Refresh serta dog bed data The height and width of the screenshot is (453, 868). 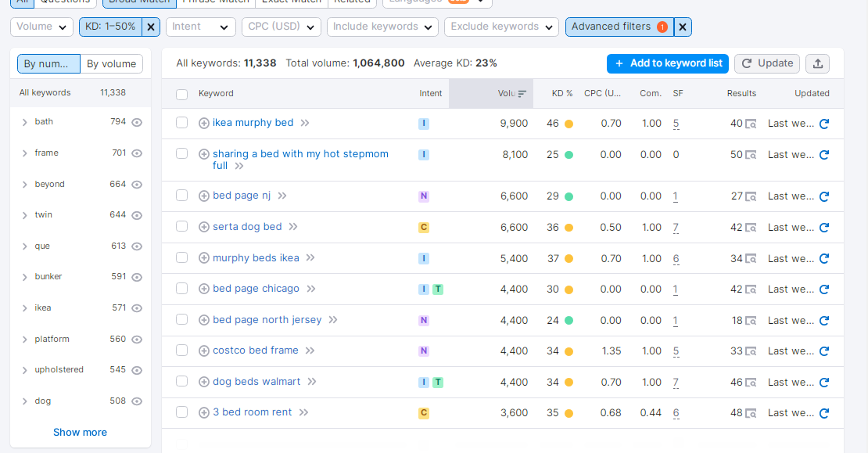tap(823, 227)
